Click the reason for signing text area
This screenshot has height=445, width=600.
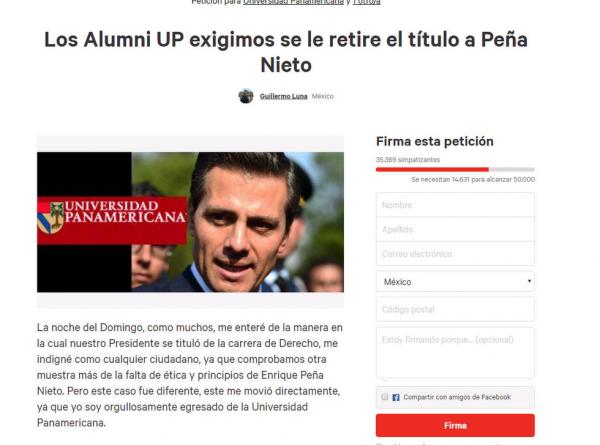[455, 350]
